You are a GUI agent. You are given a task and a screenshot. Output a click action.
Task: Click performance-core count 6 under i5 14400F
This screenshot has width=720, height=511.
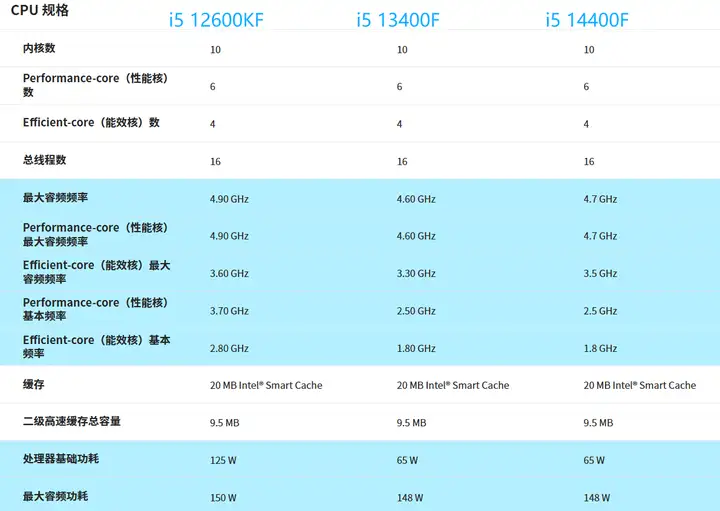point(586,87)
